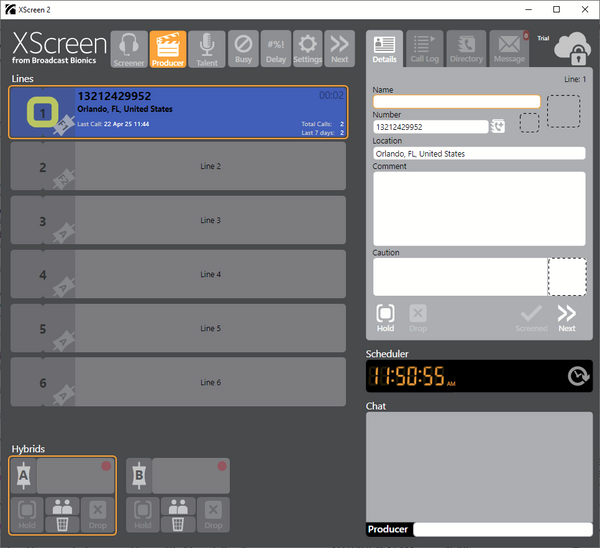600x548 pixels.
Task: Toggle the Busy lines button
Action: (x=243, y=49)
